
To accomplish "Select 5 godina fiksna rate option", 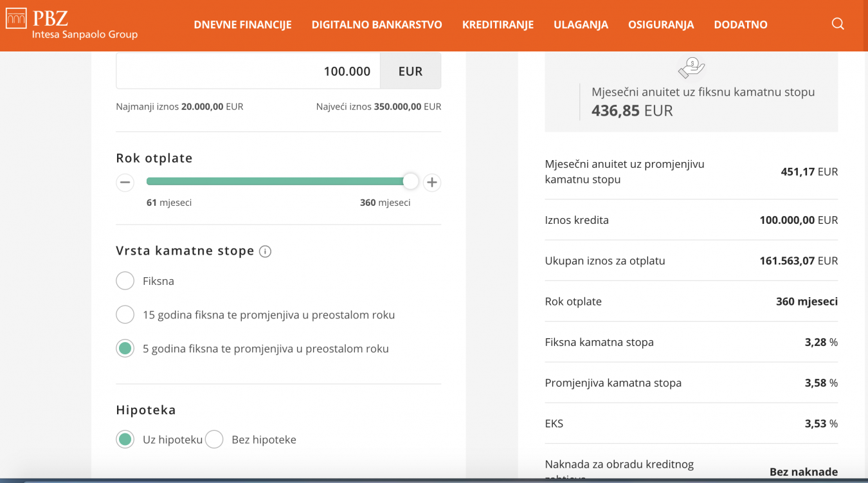I will click(125, 349).
